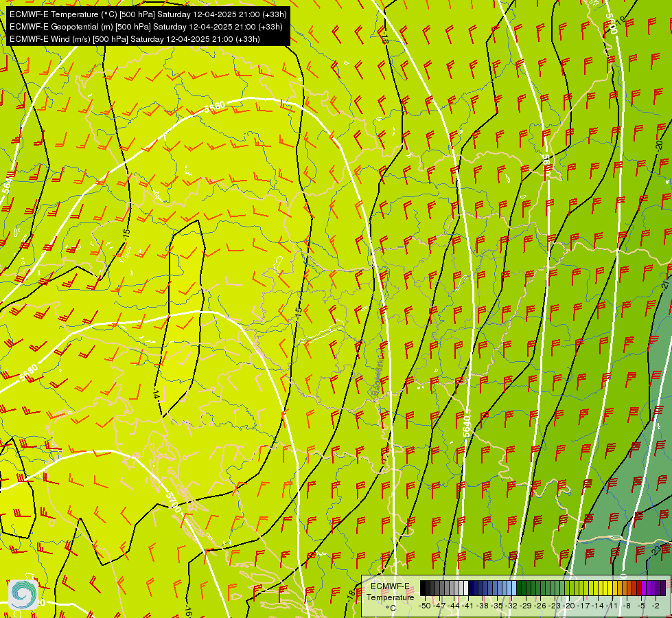Screen dimensions: 672x618
Task: Click the -32 value on the temperature legend
Action: 511,606
